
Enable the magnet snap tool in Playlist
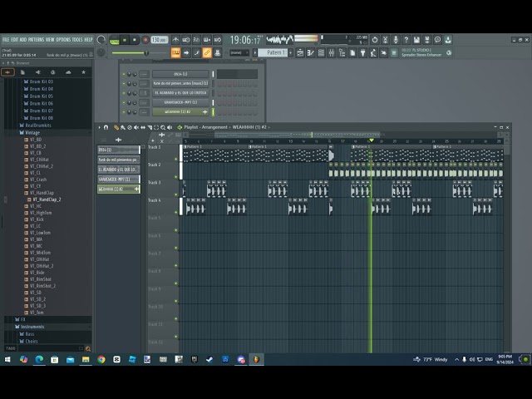pos(106,127)
